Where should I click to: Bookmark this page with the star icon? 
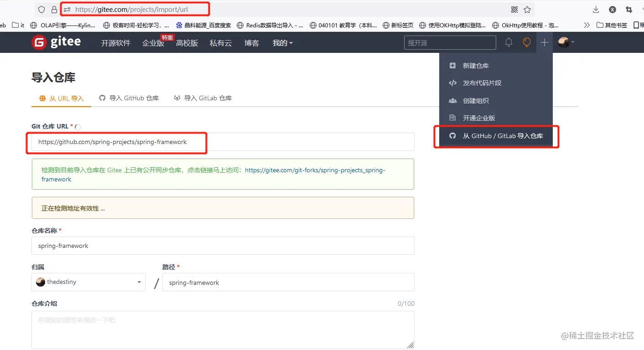527,10
